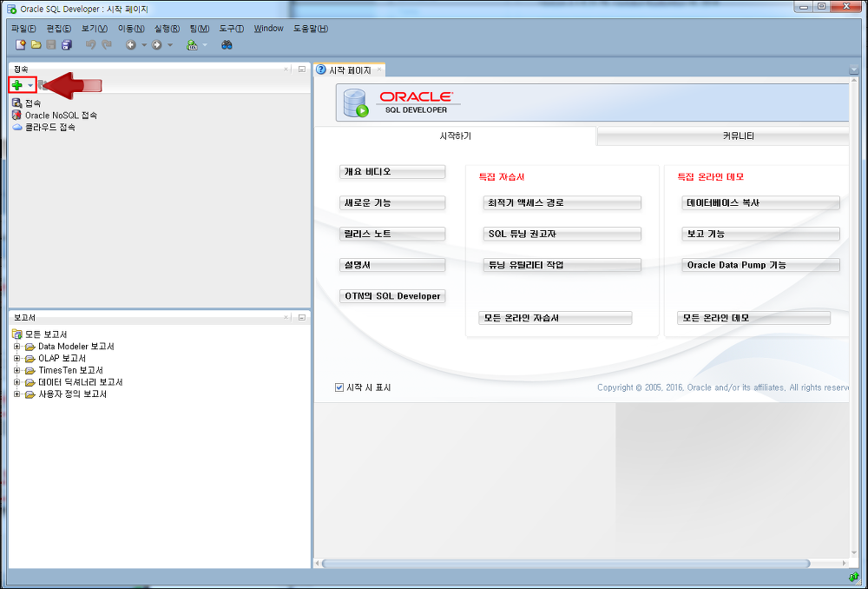
Task: Click the OTN의 SQL Developer button
Action: 392,296
